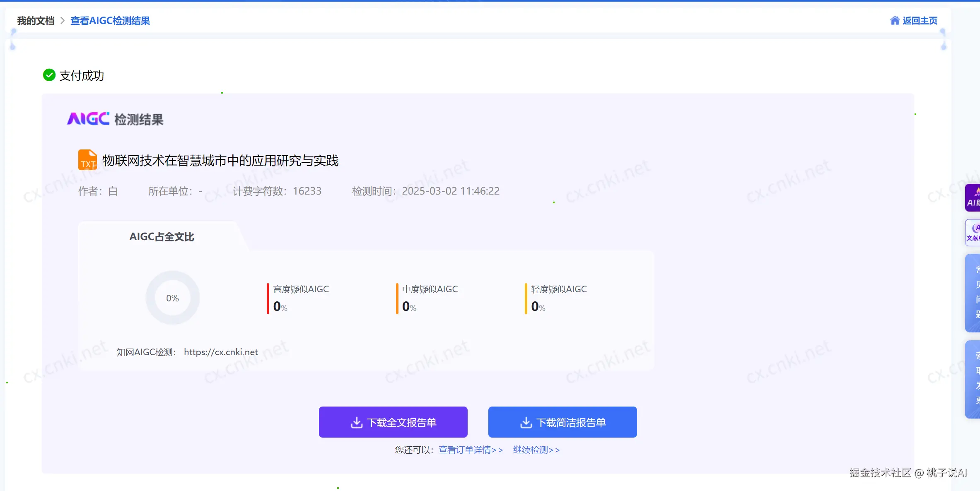This screenshot has height=491, width=980.
Task: Select the AIGC占全文比 tab
Action: 162,237
